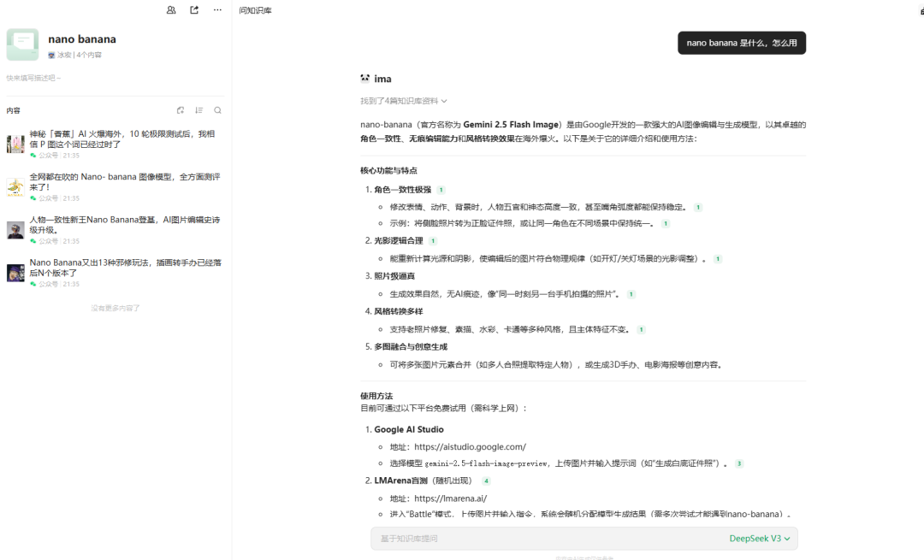The image size is (924, 560).
Task: Click the thumbnail of the 全网都在吹 article
Action: point(15,186)
